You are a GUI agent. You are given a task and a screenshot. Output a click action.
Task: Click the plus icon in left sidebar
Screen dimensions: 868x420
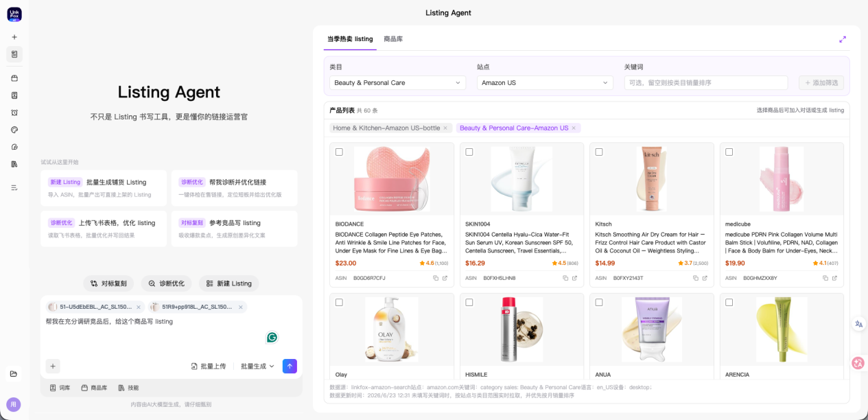coord(14,37)
